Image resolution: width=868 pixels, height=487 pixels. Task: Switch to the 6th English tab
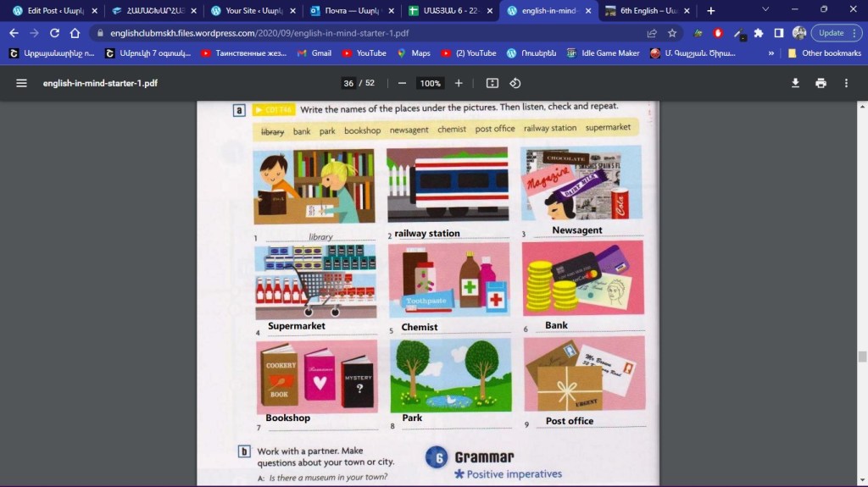point(643,11)
